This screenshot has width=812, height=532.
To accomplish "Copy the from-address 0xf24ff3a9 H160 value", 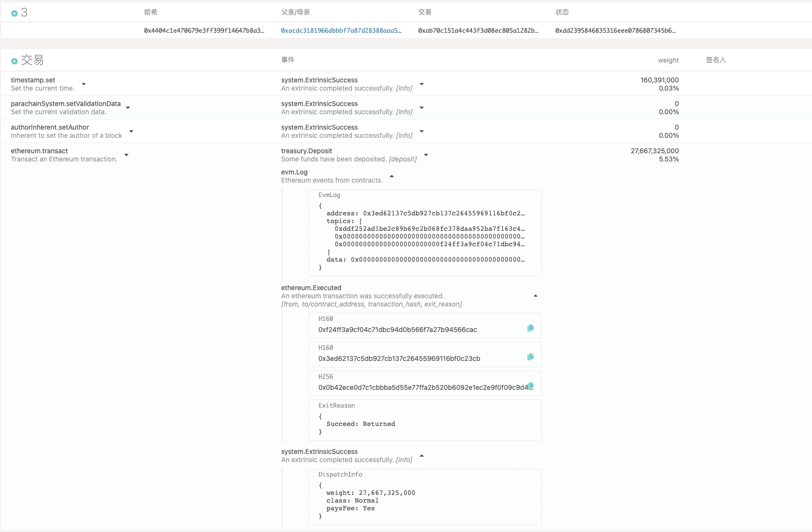I will 530,328.
